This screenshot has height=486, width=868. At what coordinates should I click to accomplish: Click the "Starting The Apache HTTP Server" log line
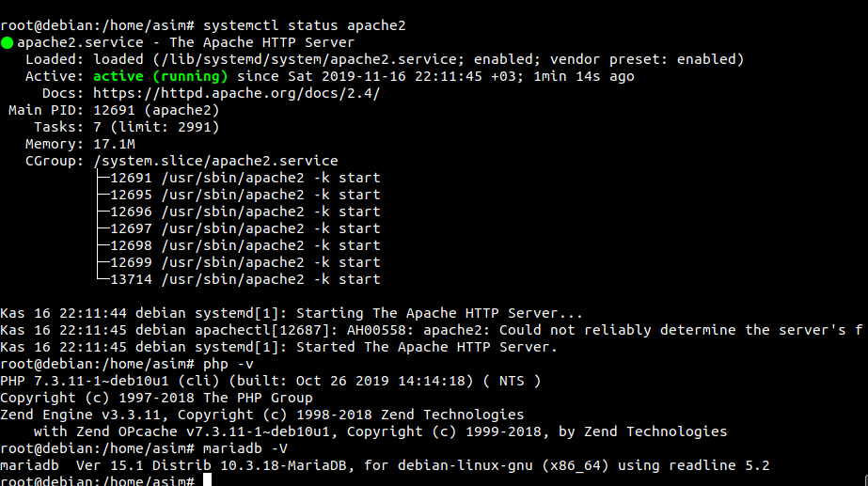[x=292, y=313]
